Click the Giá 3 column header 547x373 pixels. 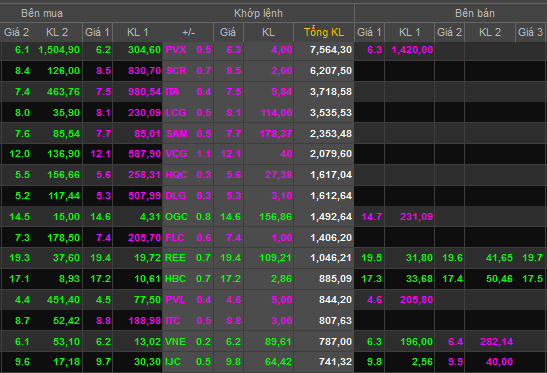(530, 32)
